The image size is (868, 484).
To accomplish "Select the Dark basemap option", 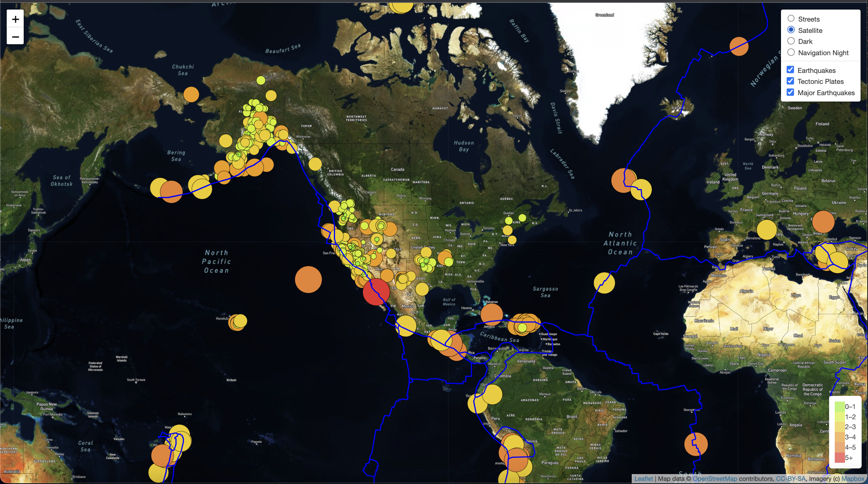I will click(791, 41).
